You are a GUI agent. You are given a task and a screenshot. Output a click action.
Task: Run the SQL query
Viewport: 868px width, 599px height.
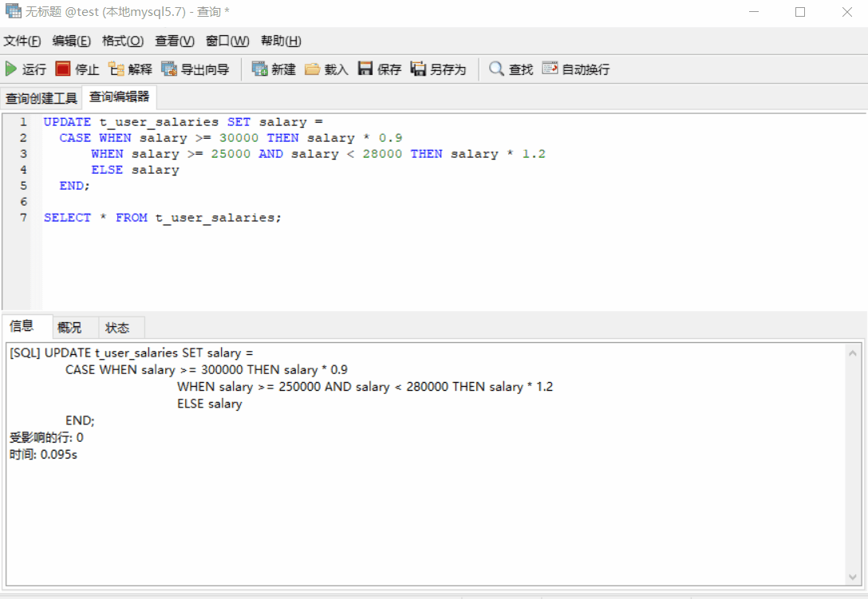point(24,69)
